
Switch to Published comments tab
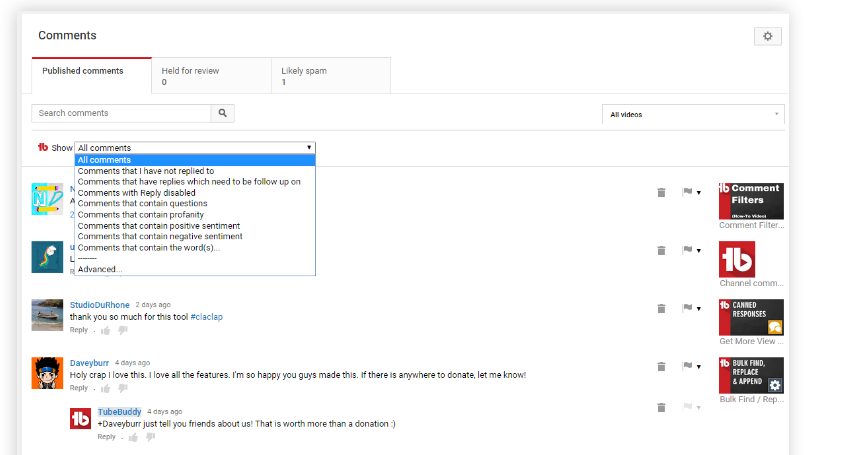coord(91,76)
